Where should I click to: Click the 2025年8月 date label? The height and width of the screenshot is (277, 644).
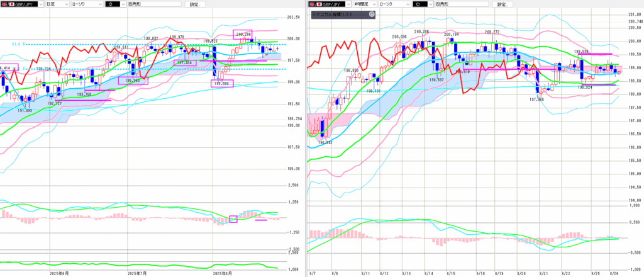[x=222, y=273]
